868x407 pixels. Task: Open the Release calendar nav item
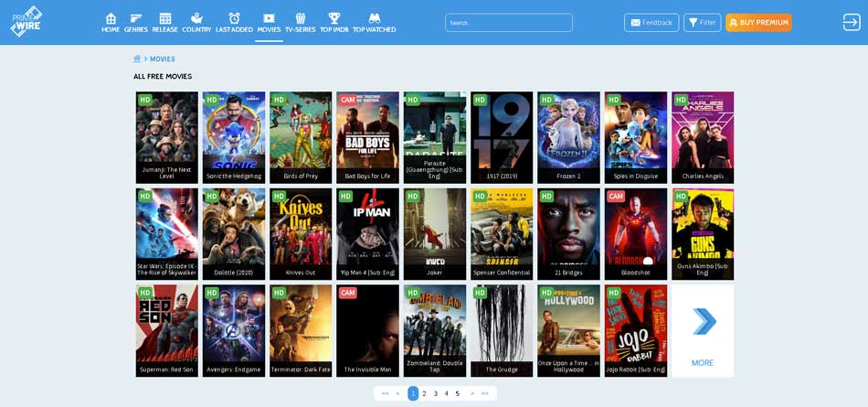(x=165, y=23)
